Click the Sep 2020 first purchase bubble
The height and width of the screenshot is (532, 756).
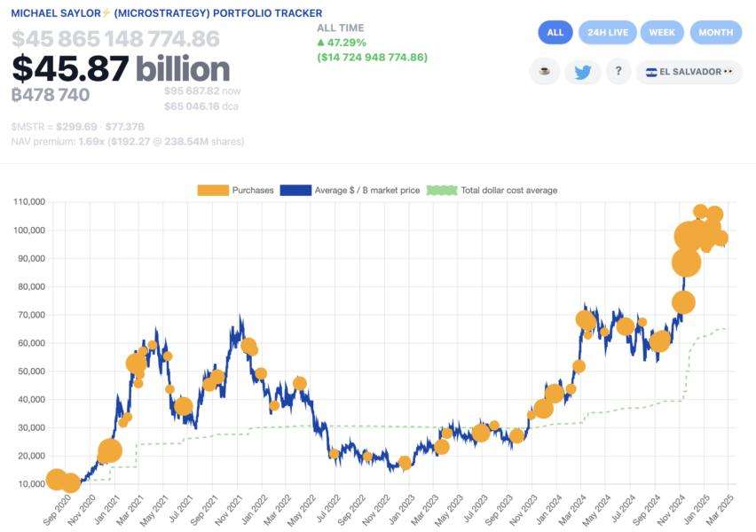(57, 479)
